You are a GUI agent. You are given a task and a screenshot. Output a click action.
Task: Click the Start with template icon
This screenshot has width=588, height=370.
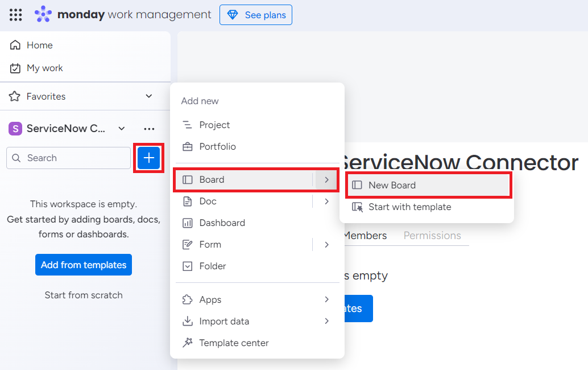point(357,207)
